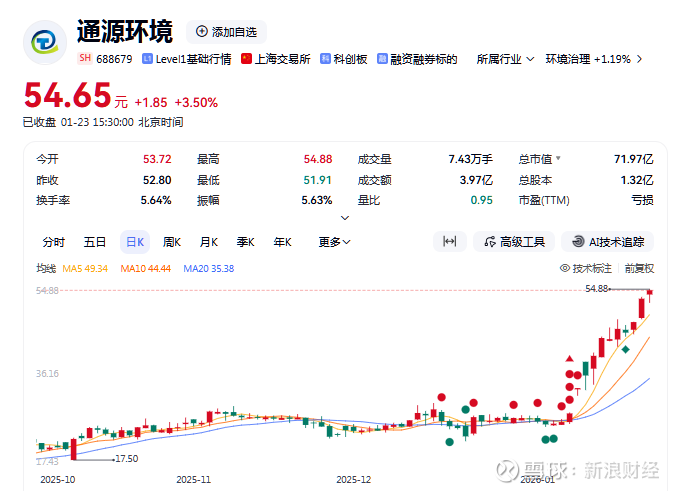The height and width of the screenshot is (491, 679).
Task: Select the 日K chart tab
Action: tap(135, 242)
